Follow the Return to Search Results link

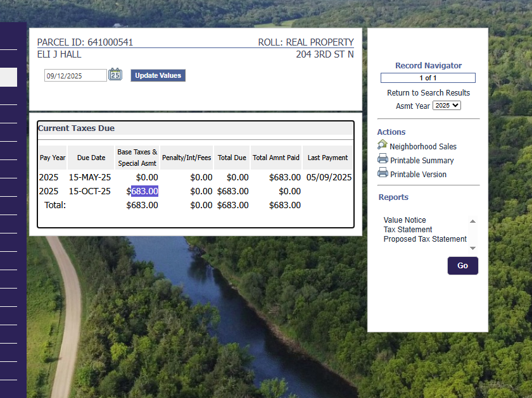coord(428,93)
